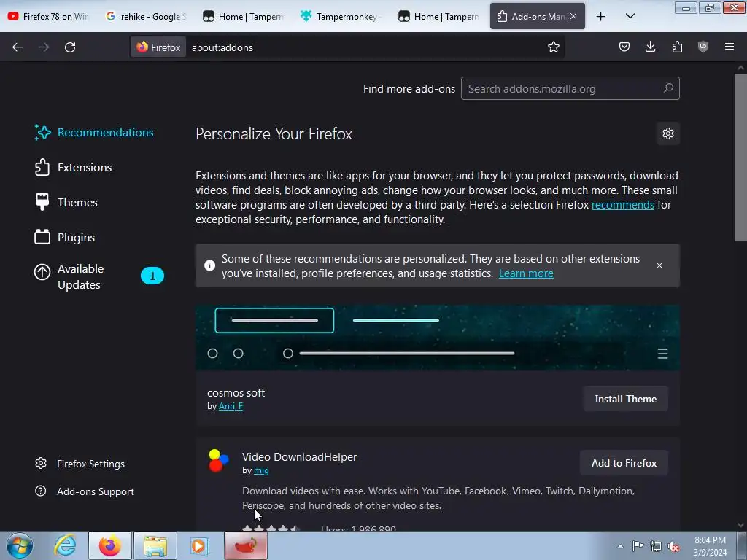Viewport: 747px width, 560px height.
Task: Follow the 'Learn more' link
Action: [x=526, y=273]
